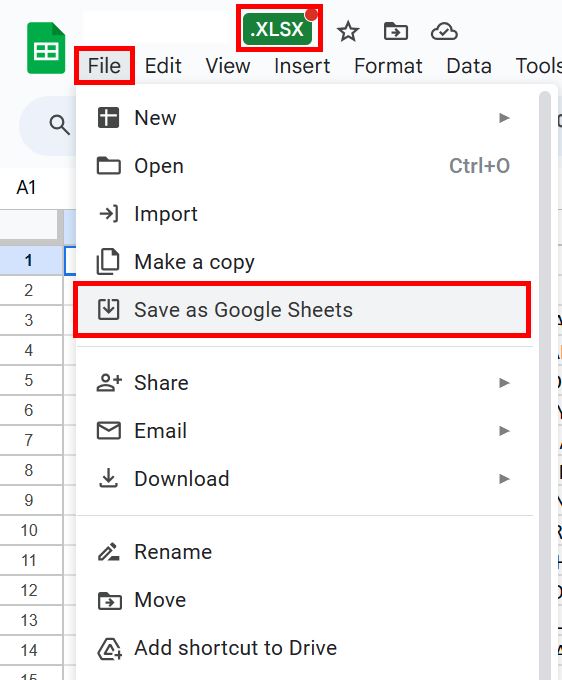Select Open in the File menu

click(304, 166)
